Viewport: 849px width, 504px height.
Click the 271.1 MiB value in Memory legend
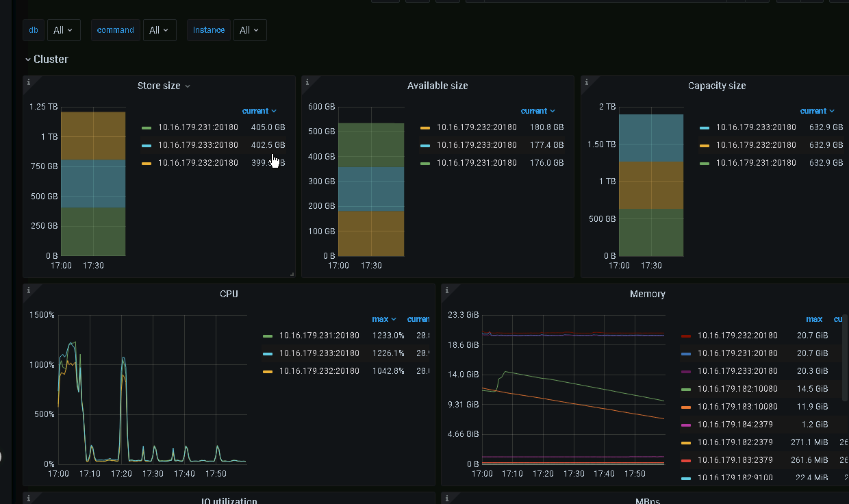pos(809,442)
